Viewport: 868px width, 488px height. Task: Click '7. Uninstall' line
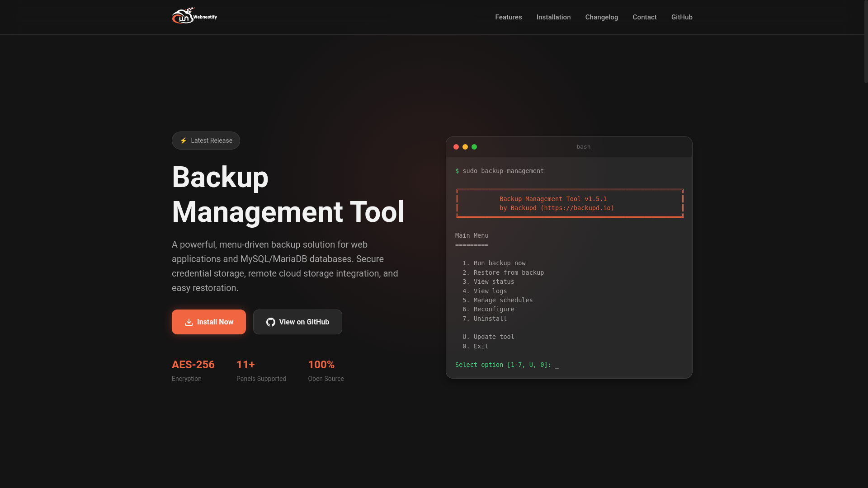(x=485, y=319)
